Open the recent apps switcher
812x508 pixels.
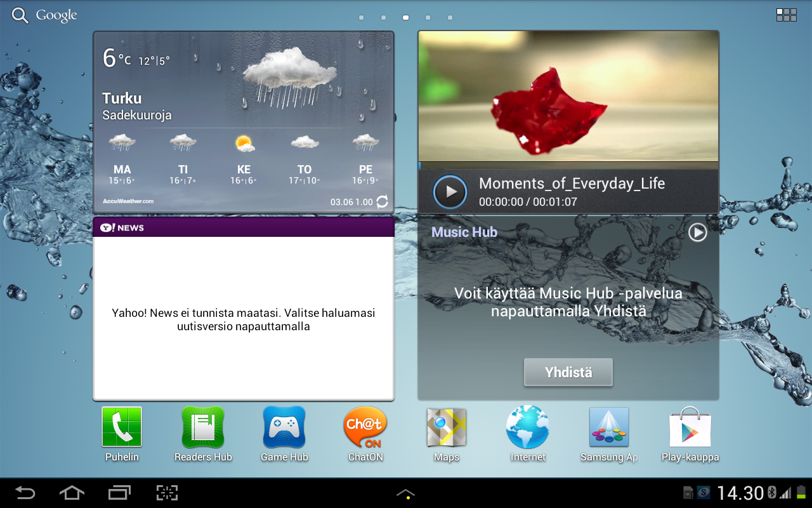(x=119, y=493)
